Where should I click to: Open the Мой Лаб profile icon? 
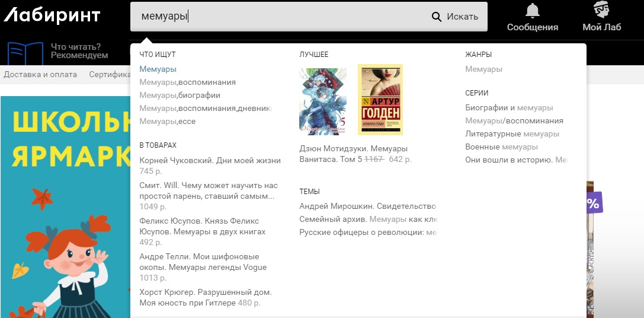(601, 10)
